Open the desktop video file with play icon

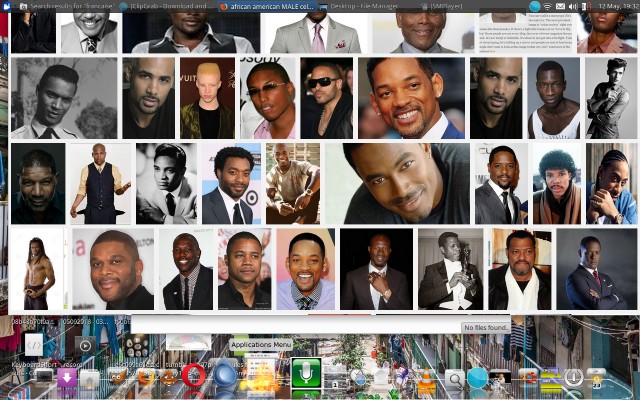85,345
